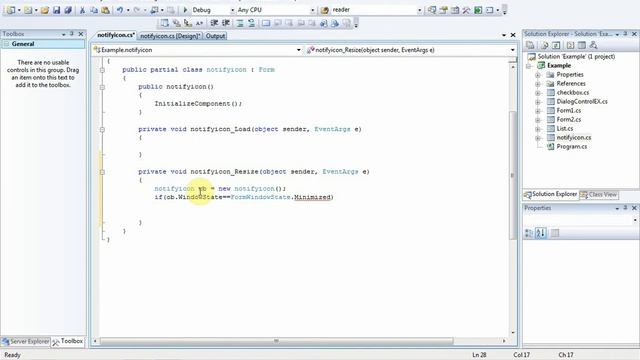Open the notifyicon_Resize member dropdown

(513, 50)
